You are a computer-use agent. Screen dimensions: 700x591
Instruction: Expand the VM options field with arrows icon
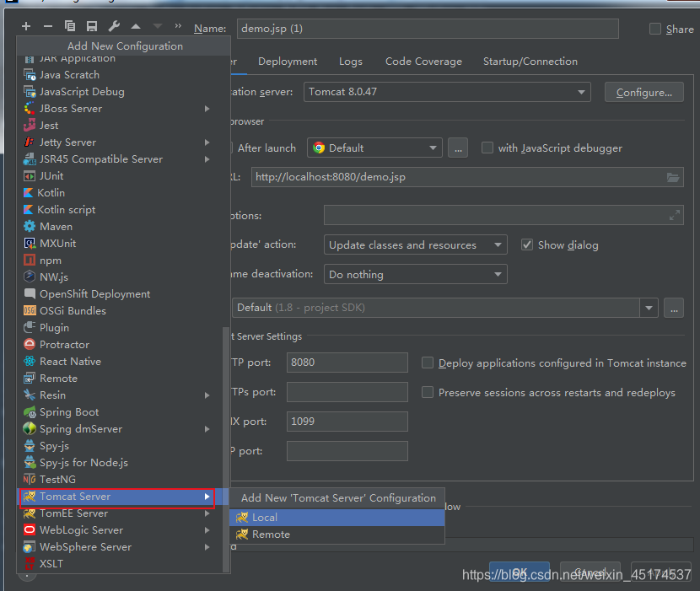pyautogui.click(x=675, y=215)
